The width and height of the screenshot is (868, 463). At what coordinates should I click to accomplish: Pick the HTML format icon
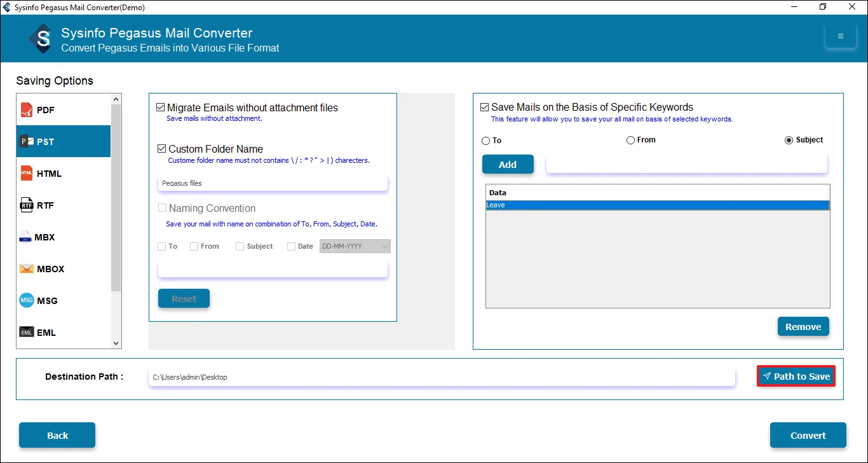coord(27,174)
